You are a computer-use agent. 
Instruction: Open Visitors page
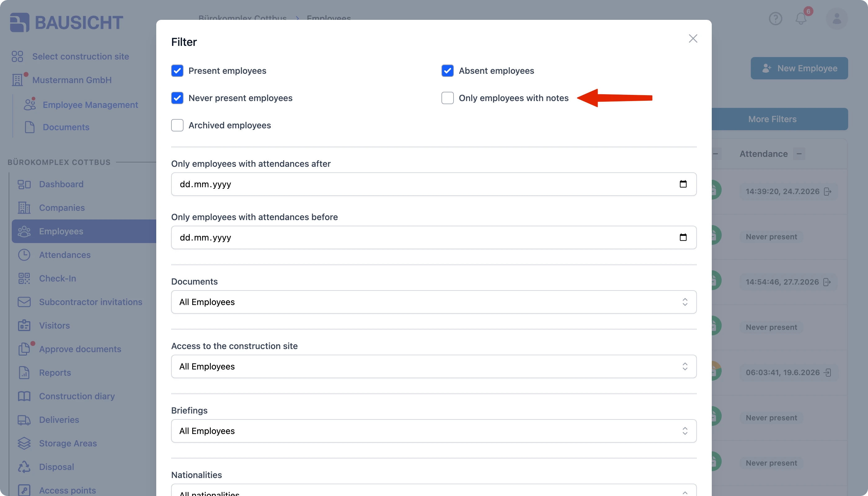tap(54, 325)
